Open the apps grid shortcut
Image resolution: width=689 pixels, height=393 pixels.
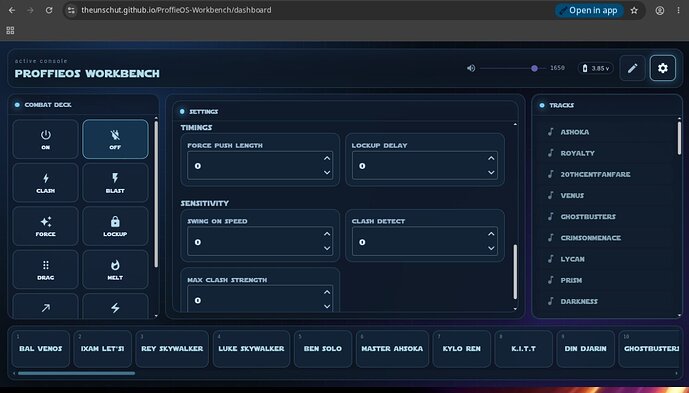(x=10, y=30)
